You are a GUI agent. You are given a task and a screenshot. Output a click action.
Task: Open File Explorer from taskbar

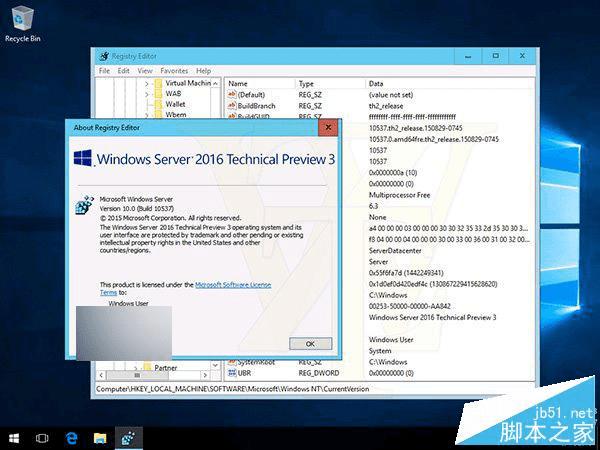(x=100, y=438)
